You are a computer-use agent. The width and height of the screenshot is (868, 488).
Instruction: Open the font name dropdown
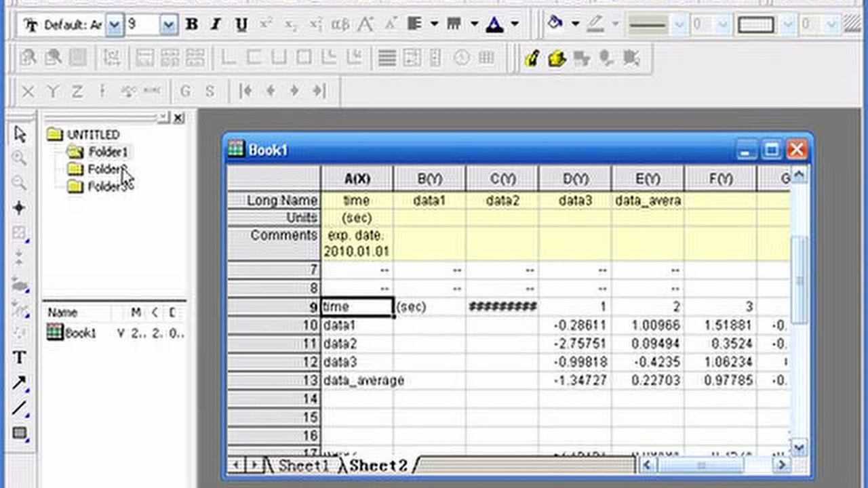click(115, 25)
